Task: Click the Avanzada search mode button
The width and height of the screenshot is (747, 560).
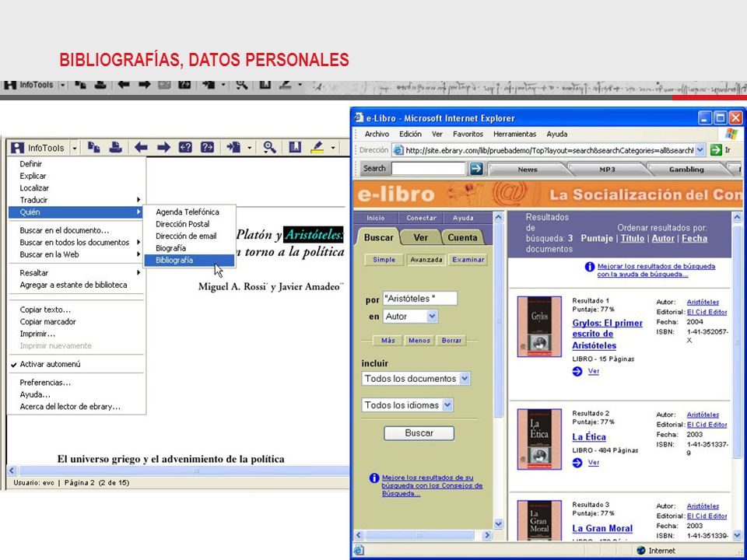Action: click(426, 260)
